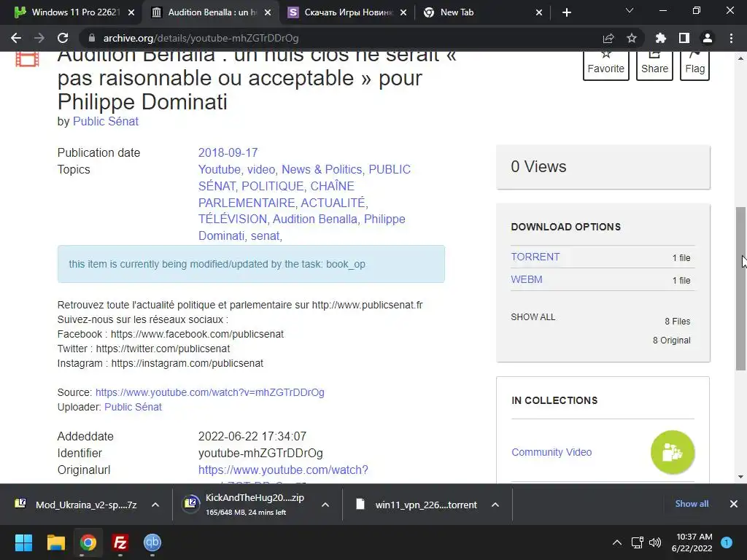747x560 pixels.
Task: Open the Audition Benalla topic link
Action: click(x=315, y=219)
